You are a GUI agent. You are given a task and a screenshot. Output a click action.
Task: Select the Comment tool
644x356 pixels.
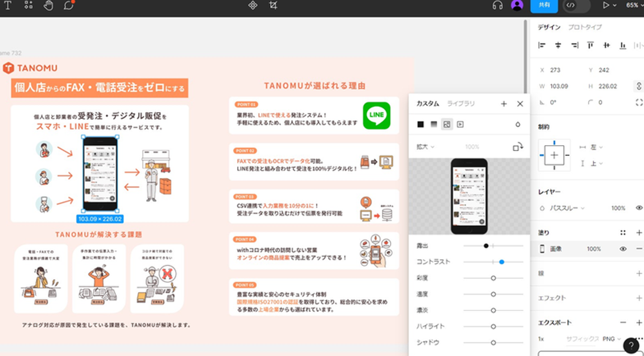pyautogui.click(x=69, y=5)
